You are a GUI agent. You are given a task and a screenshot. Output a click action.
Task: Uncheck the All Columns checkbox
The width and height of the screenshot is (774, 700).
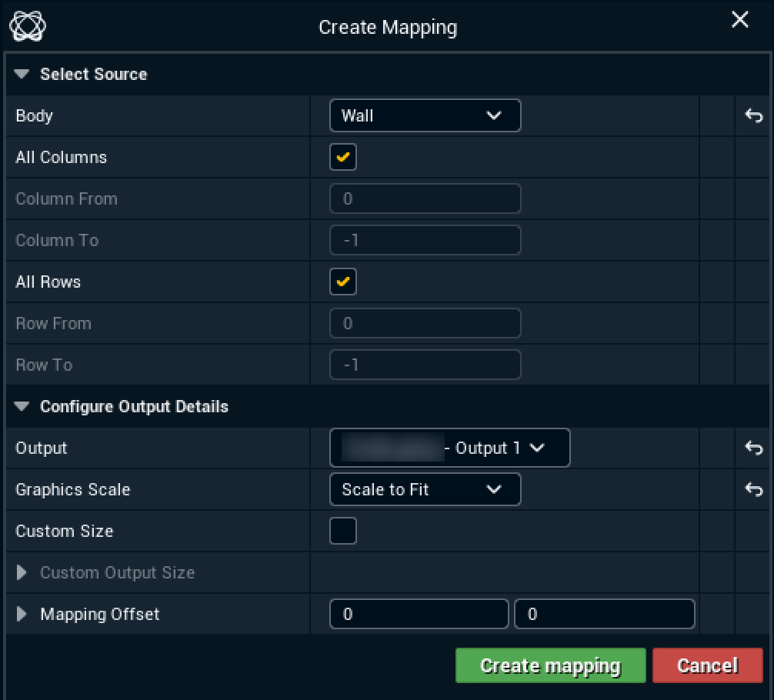click(343, 158)
